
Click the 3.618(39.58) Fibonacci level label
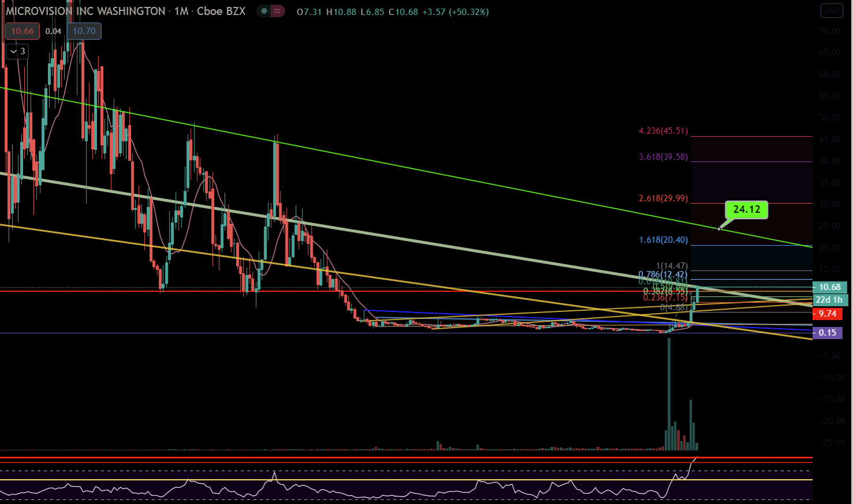(x=663, y=157)
